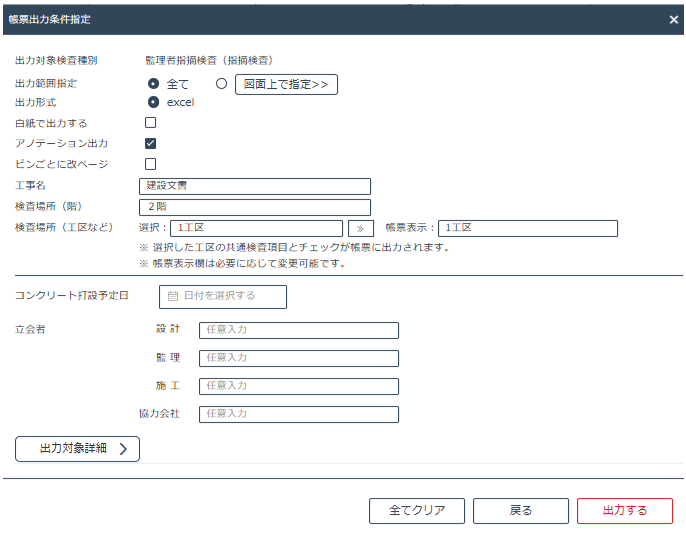Click the 検査場所（階） input field
The width and height of the screenshot is (686, 539).
click(x=255, y=207)
